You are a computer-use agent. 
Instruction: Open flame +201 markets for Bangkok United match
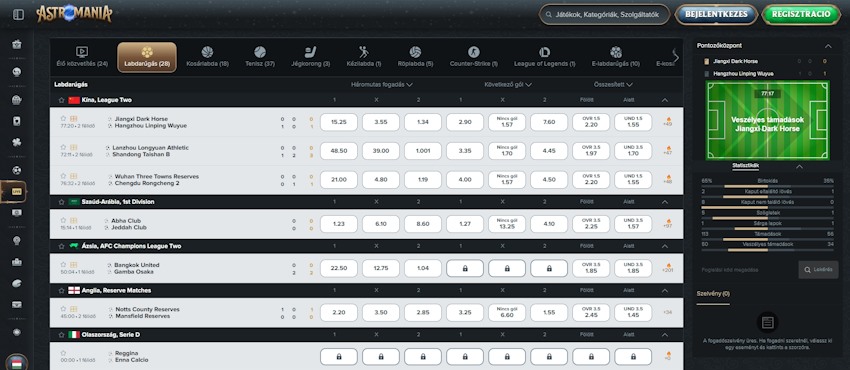coord(668,268)
